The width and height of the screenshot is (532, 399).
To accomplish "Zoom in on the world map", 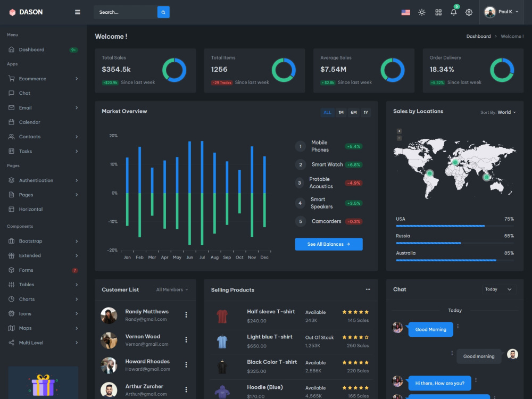I will click(399, 131).
